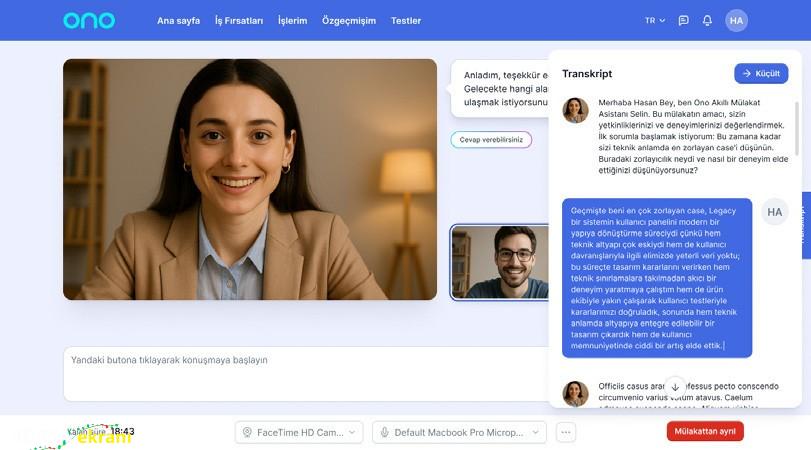Open İş Fırsatları menu item

(x=239, y=21)
